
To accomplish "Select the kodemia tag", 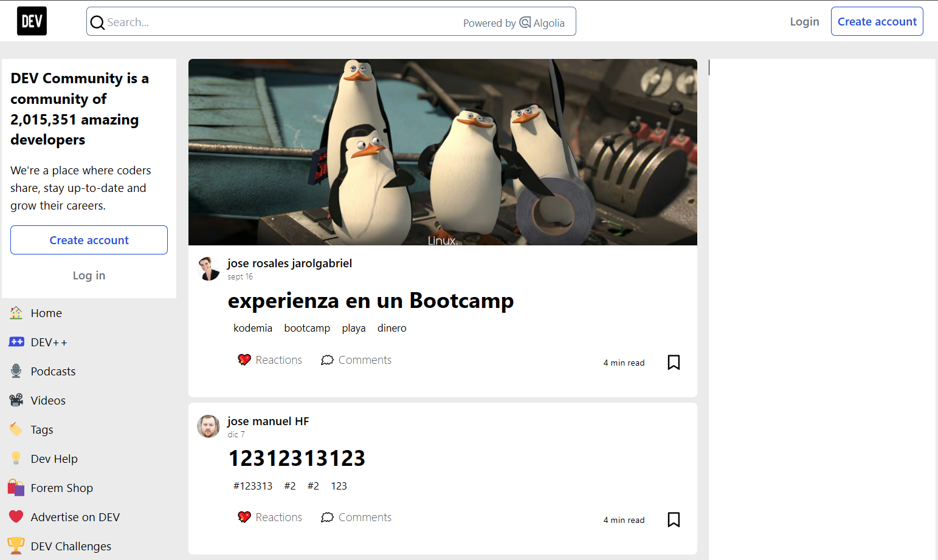I will pos(253,328).
